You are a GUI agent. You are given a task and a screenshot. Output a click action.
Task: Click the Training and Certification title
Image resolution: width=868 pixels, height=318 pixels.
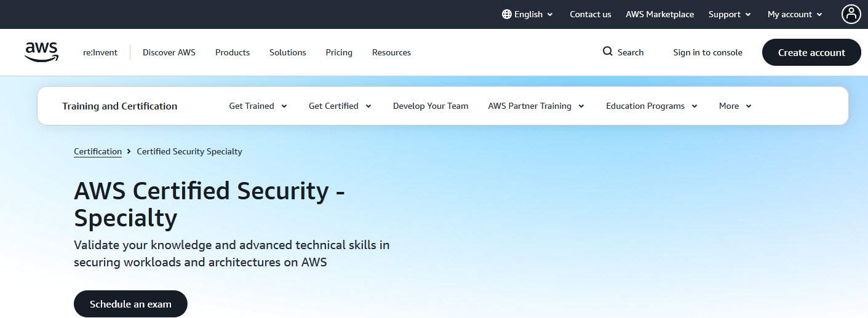point(120,106)
